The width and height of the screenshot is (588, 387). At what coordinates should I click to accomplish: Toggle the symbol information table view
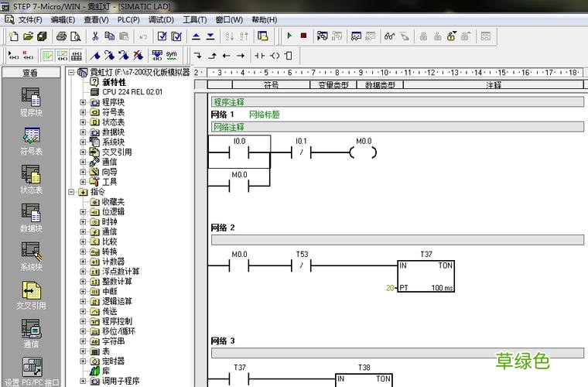(x=76, y=56)
